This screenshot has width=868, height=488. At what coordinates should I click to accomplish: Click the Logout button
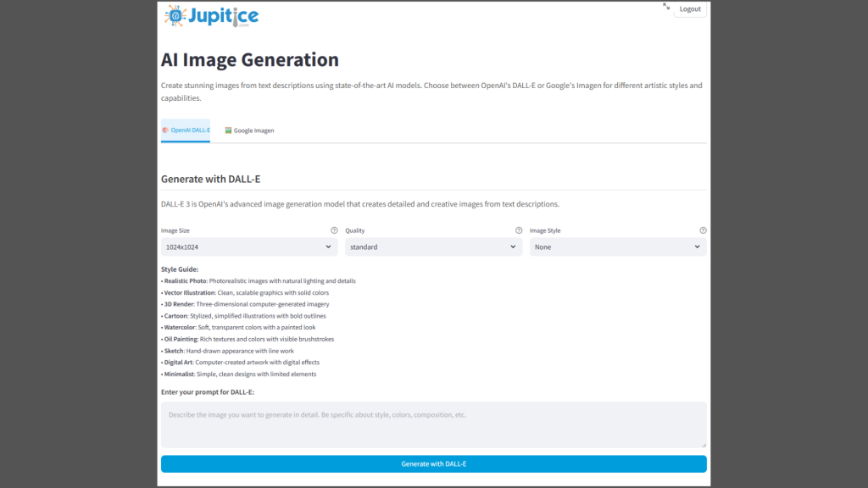coord(690,9)
